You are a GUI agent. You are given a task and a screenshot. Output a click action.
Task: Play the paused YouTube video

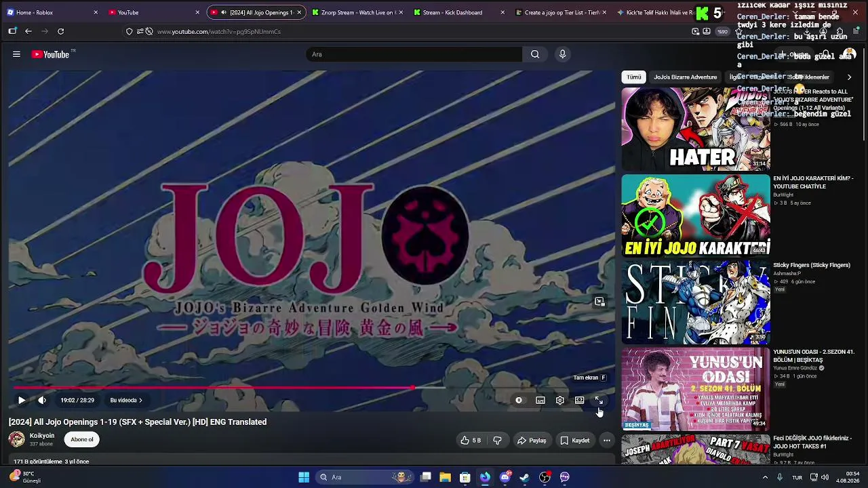(x=22, y=401)
